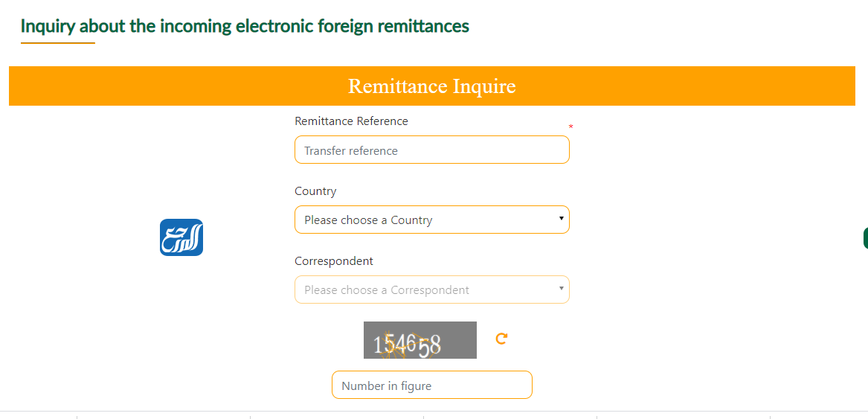The image size is (868, 419).
Task: Click the blue Arabic logo icon
Action: coord(181,237)
